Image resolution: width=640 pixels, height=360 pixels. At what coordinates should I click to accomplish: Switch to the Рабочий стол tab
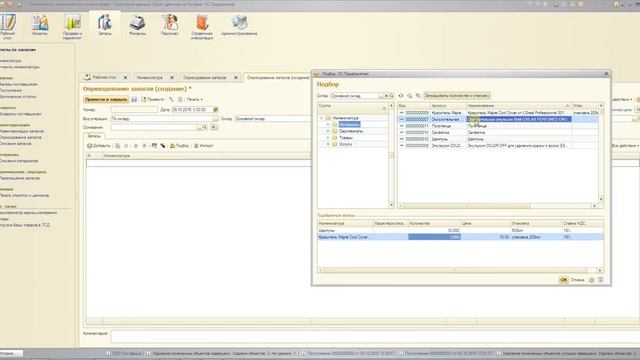pyautogui.click(x=104, y=77)
